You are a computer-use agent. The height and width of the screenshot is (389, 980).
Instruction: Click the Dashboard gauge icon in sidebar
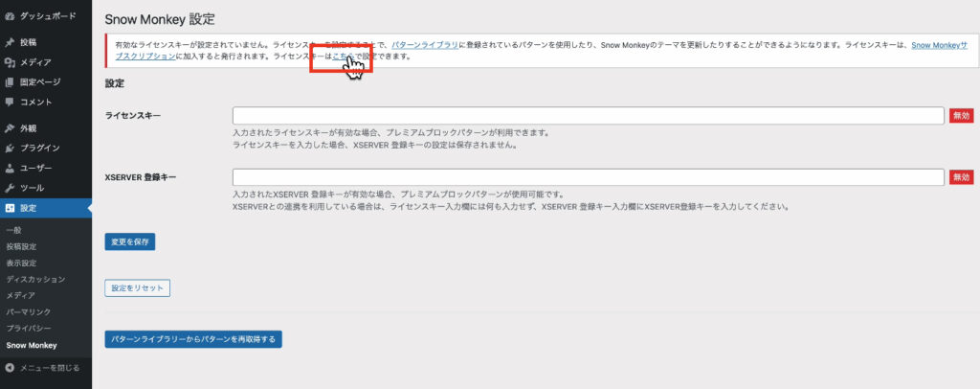click(10, 17)
